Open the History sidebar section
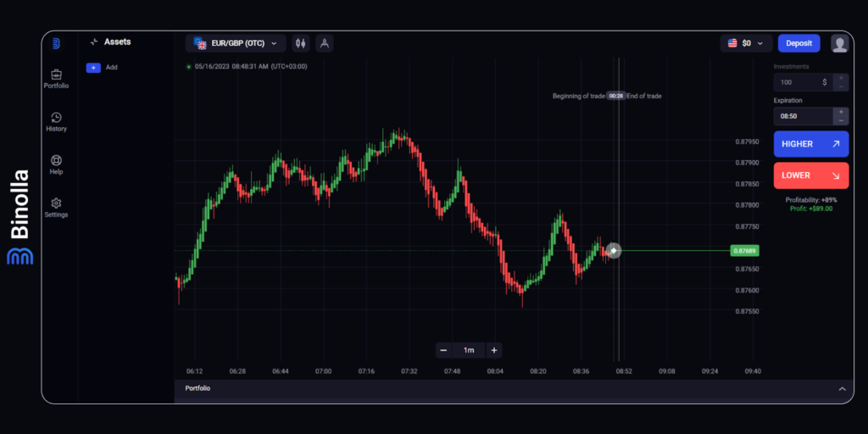 [x=56, y=122]
